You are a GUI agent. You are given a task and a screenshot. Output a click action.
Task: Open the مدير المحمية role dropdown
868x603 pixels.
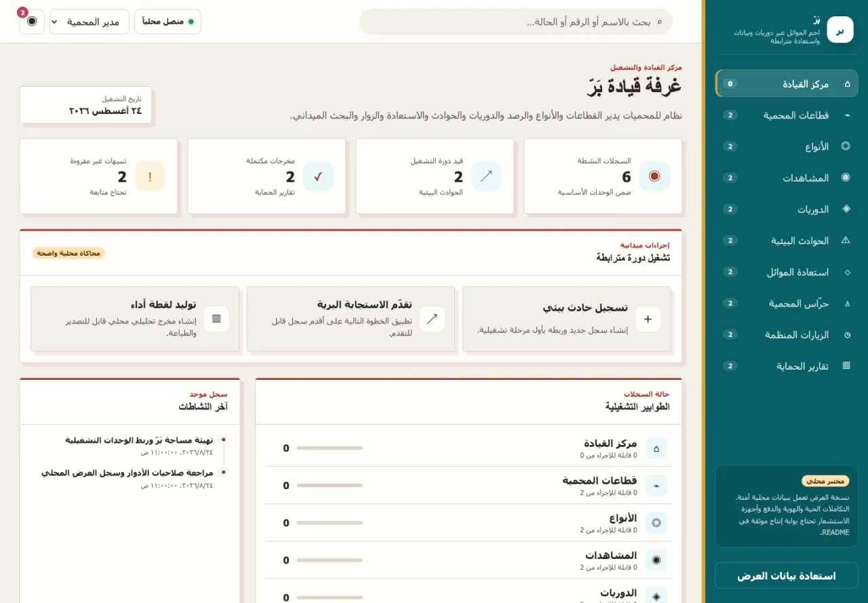click(90, 22)
